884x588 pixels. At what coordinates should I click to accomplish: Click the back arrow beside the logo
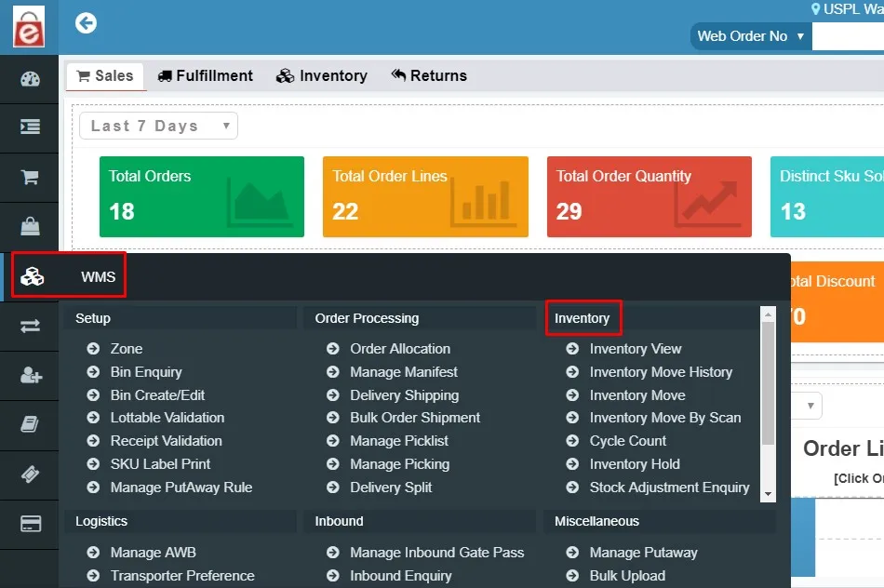click(86, 23)
